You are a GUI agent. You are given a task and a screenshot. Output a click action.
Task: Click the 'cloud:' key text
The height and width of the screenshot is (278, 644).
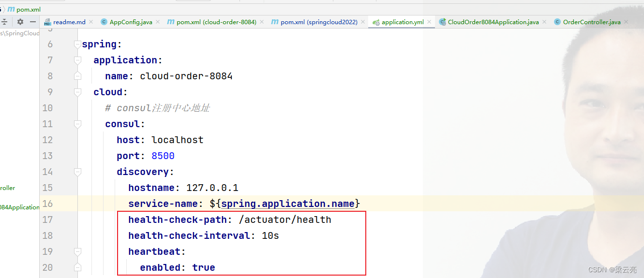(111, 92)
